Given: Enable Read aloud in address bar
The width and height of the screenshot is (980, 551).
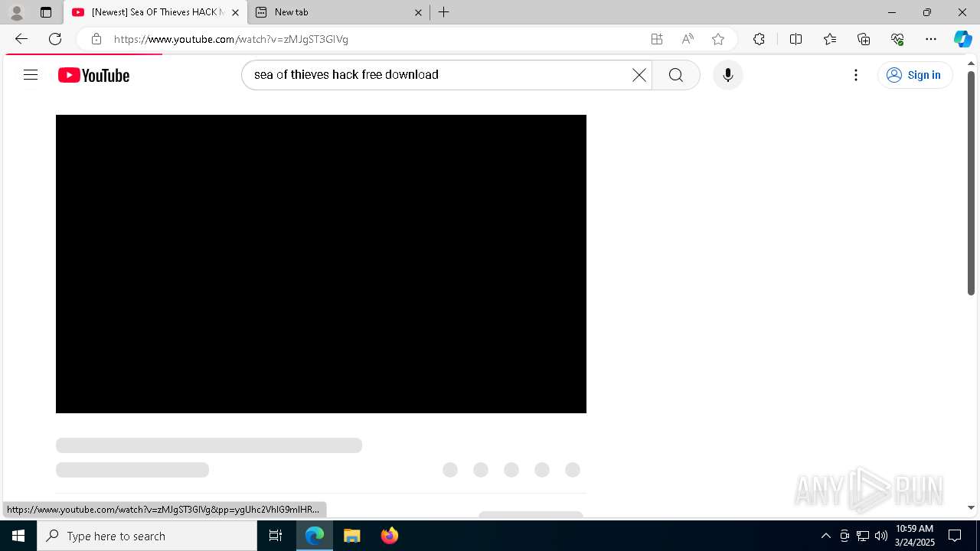Looking at the screenshot, I should (x=688, y=39).
